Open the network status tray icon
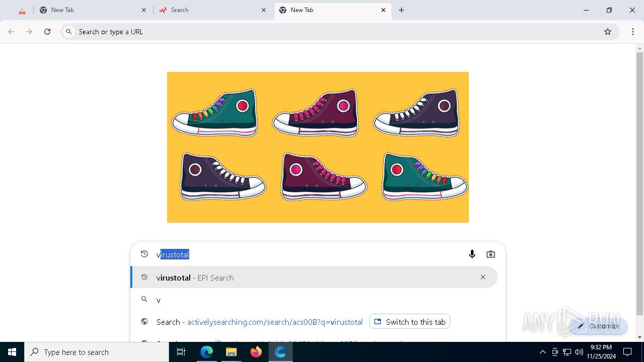 click(567, 352)
